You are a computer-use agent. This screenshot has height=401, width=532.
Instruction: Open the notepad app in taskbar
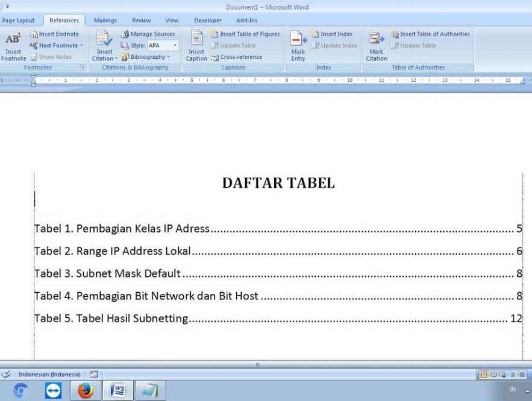coord(150,391)
